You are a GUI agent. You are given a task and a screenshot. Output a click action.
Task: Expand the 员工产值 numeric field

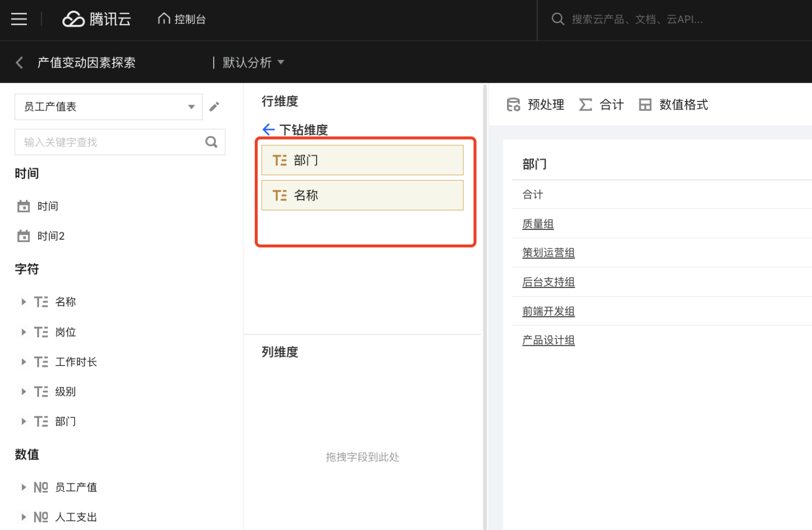point(23,487)
